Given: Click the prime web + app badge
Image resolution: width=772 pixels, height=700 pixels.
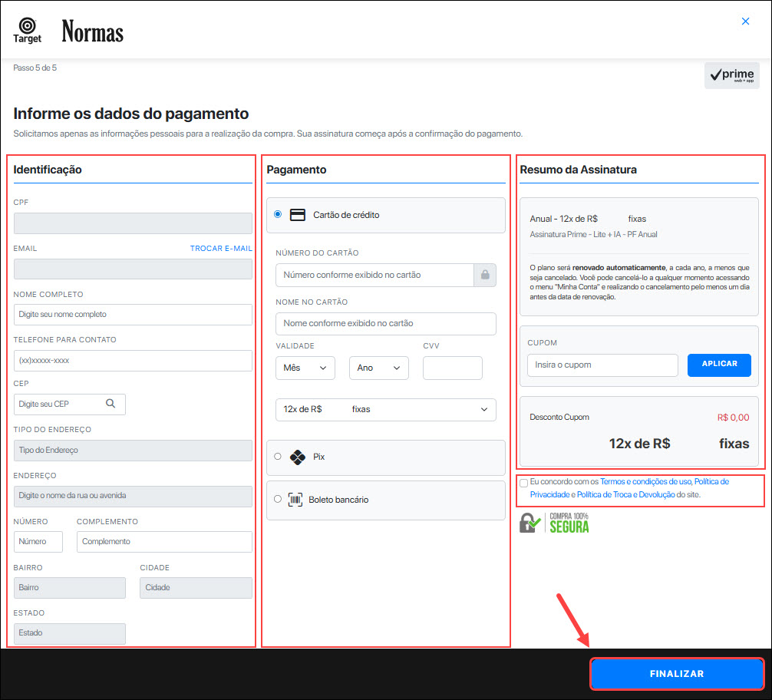Looking at the screenshot, I should coord(732,75).
